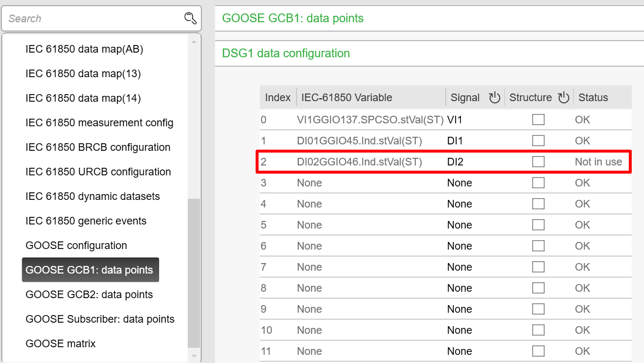Click the Signal value VI1
The width and height of the screenshot is (644, 363).
454,119
